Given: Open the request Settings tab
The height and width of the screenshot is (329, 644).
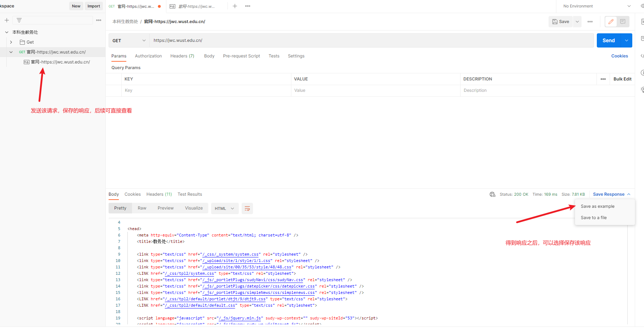Looking at the screenshot, I should point(296,56).
